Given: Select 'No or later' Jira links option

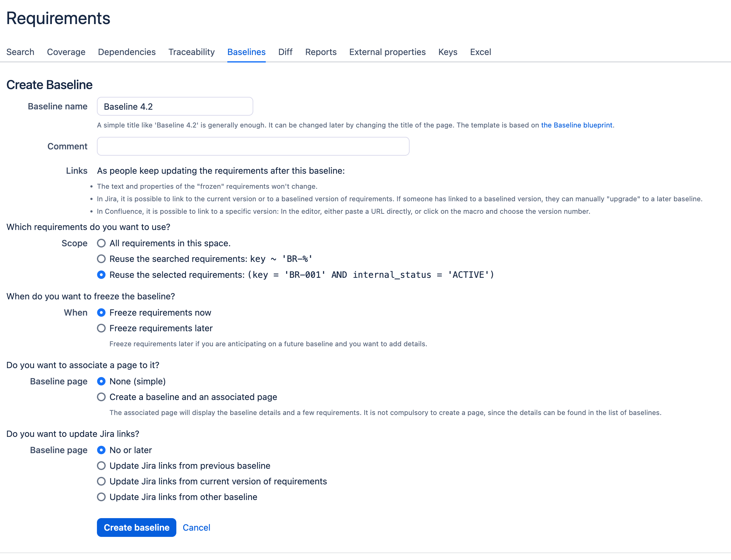Looking at the screenshot, I should point(101,450).
